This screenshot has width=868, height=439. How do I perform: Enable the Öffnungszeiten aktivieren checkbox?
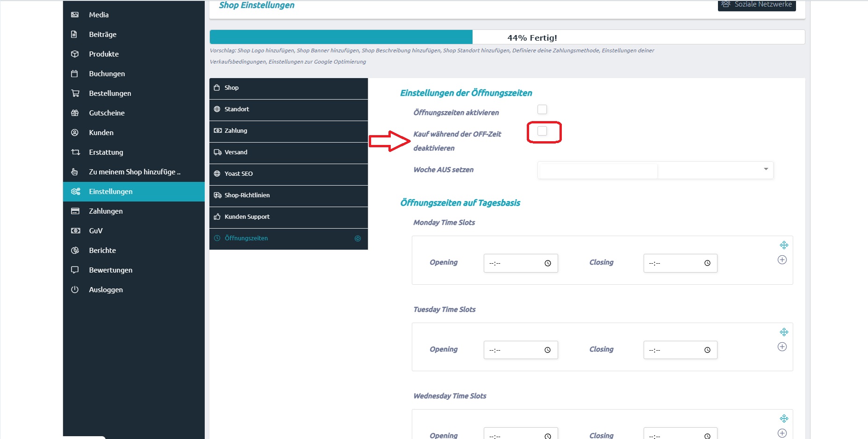[542, 109]
